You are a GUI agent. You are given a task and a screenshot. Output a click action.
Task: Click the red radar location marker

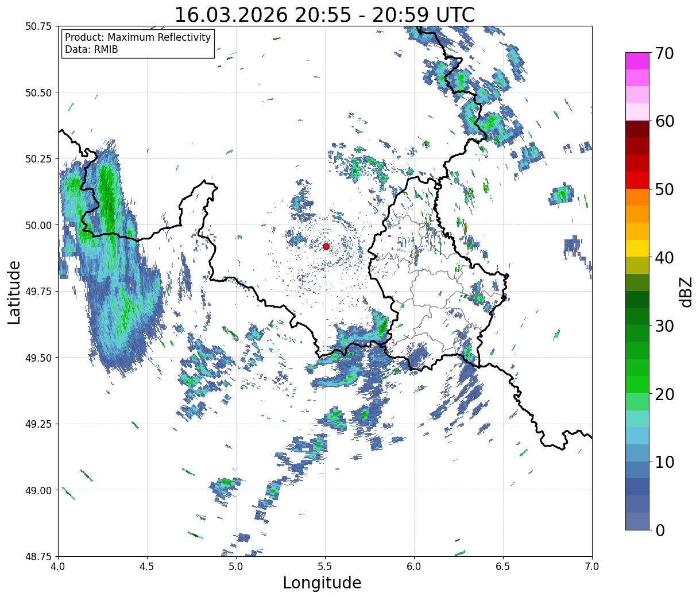pos(326,246)
